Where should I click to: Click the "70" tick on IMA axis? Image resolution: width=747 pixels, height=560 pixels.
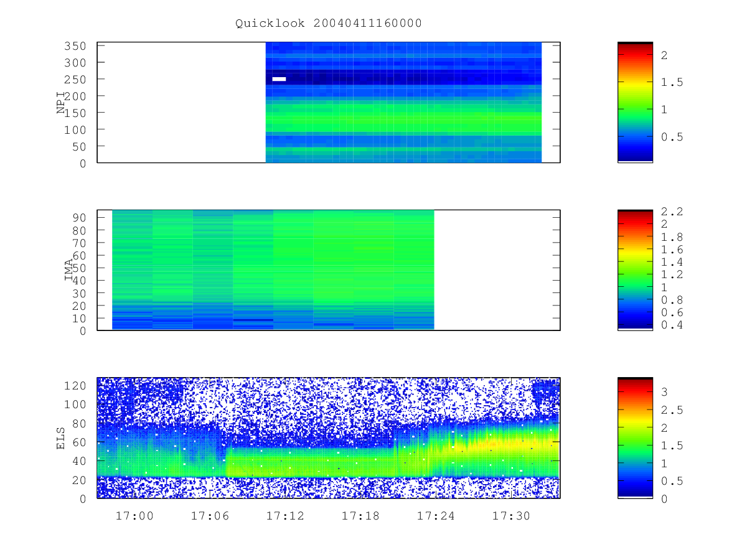(x=80, y=243)
